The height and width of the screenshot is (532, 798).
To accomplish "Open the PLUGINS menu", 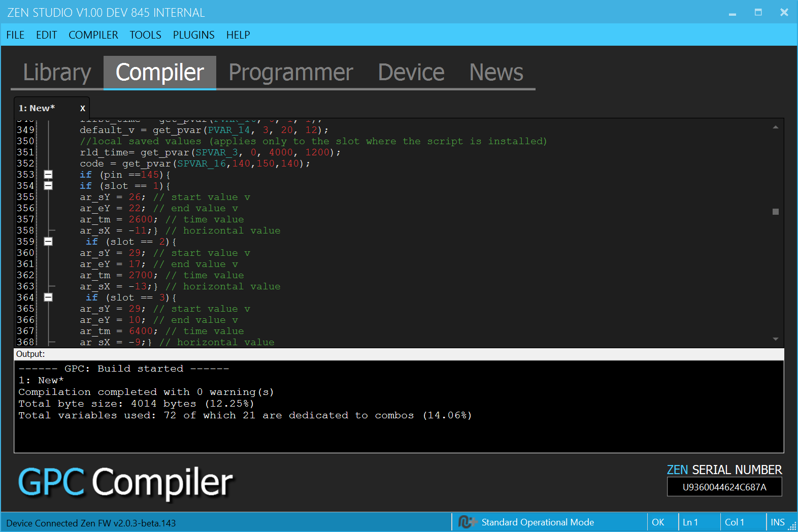I will (194, 35).
